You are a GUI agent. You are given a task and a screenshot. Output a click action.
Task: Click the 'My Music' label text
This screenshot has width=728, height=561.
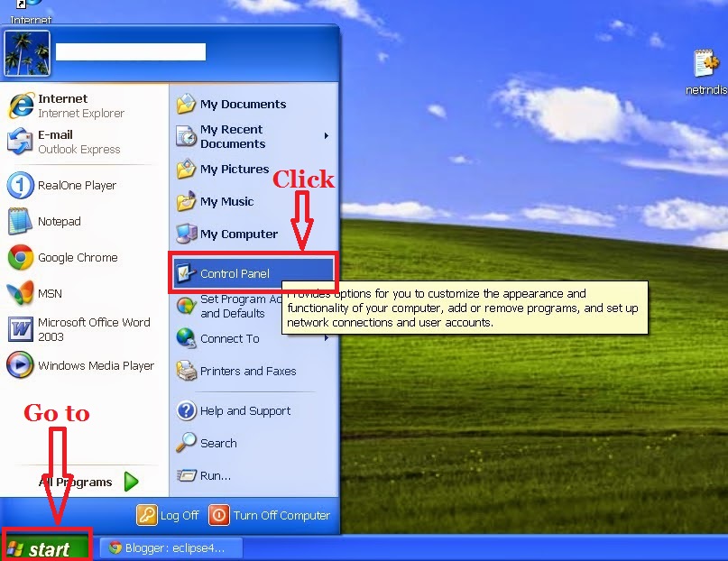tap(226, 202)
